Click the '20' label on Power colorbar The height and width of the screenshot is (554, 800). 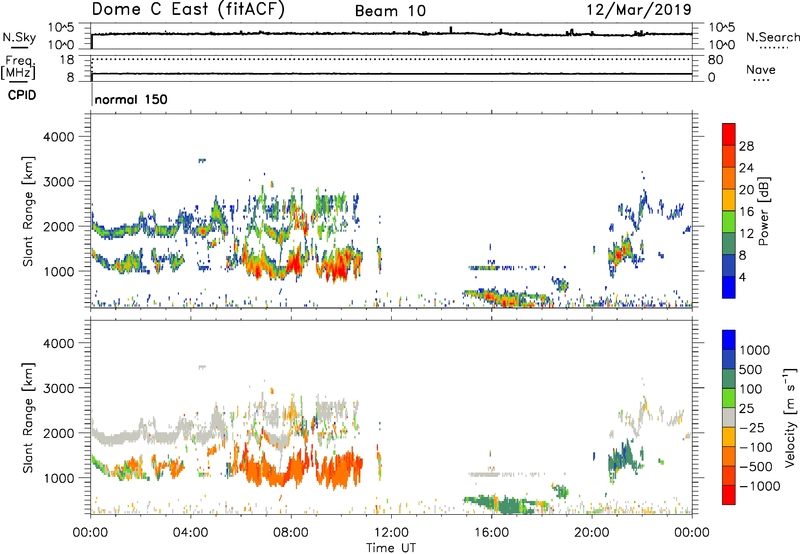click(746, 190)
